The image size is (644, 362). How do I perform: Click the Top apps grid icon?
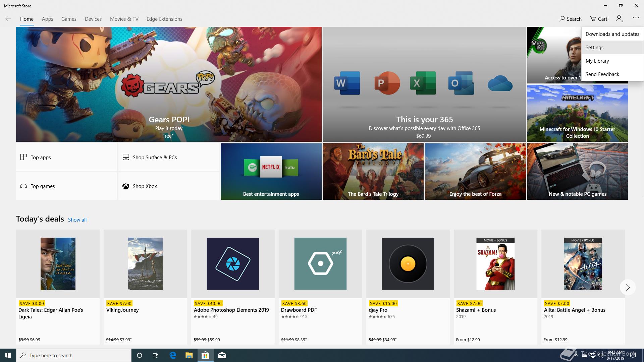pos(23,157)
